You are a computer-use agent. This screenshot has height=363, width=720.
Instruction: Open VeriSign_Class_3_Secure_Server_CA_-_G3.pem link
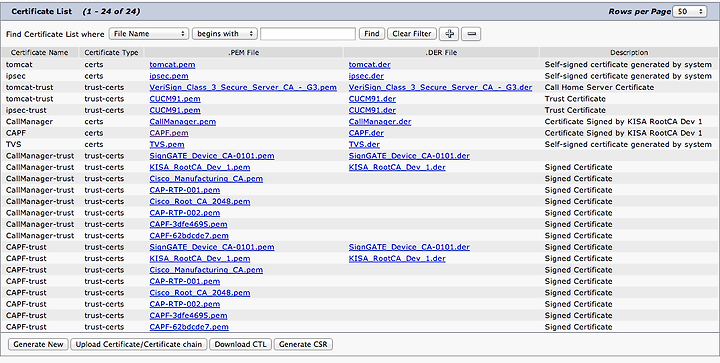point(243,87)
